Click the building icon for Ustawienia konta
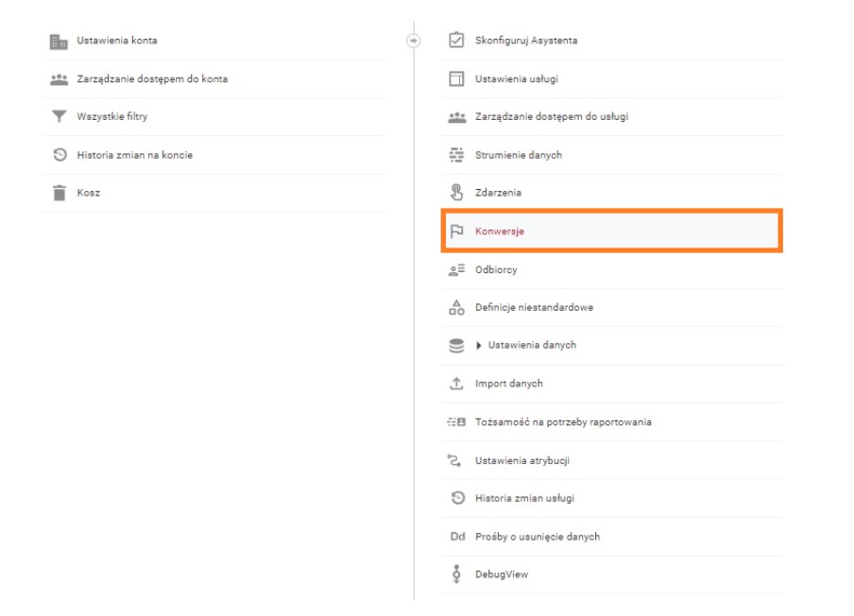 coord(59,41)
